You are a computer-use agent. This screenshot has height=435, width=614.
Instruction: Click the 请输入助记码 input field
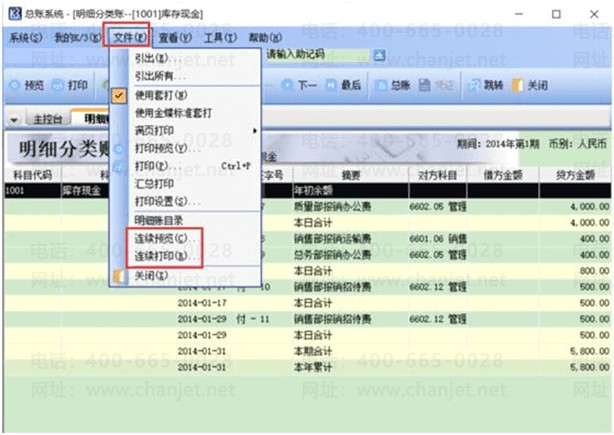317,54
